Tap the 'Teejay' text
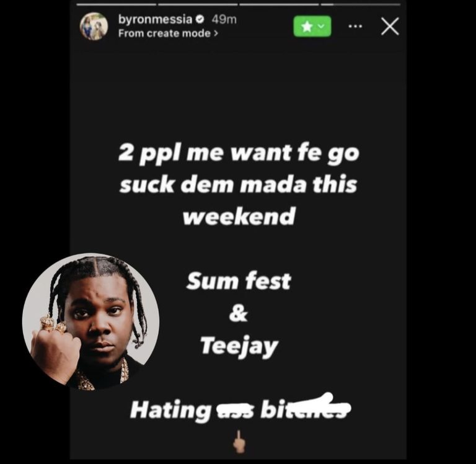Screen dimensions: 476x464 (239, 346)
